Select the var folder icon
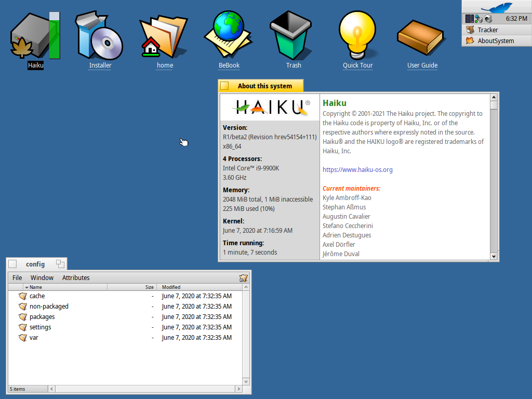 pos(23,338)
